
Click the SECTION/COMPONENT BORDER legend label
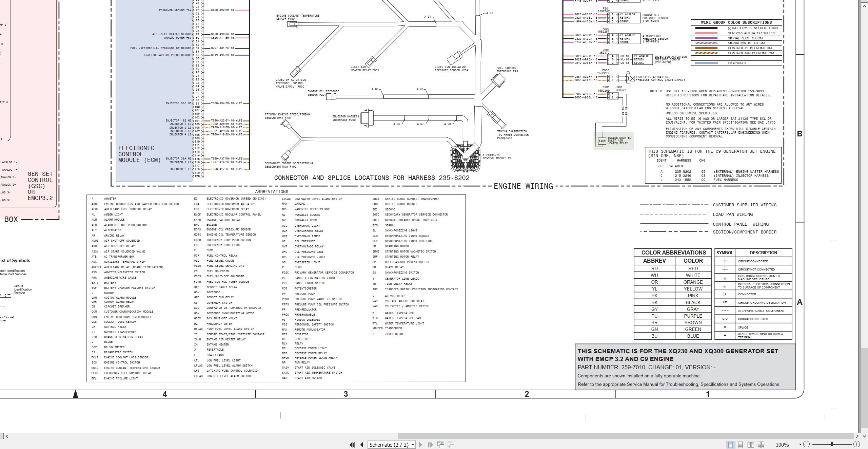(x=745, y=232)
